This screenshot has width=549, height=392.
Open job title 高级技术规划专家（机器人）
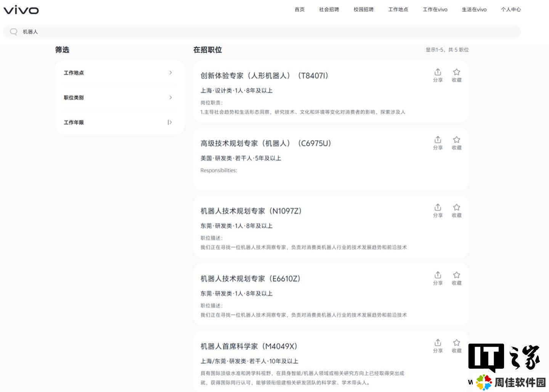[266, 143]
